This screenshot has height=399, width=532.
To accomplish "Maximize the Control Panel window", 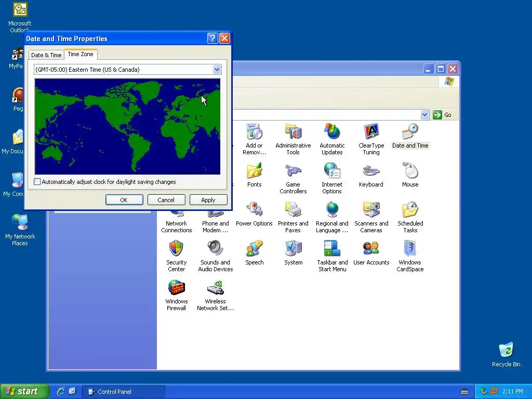I will pyautogui.click(x=441, y=69).
